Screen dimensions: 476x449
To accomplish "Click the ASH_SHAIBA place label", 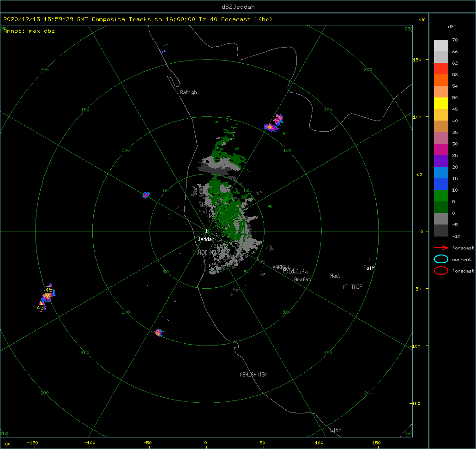I will [254, 375].
